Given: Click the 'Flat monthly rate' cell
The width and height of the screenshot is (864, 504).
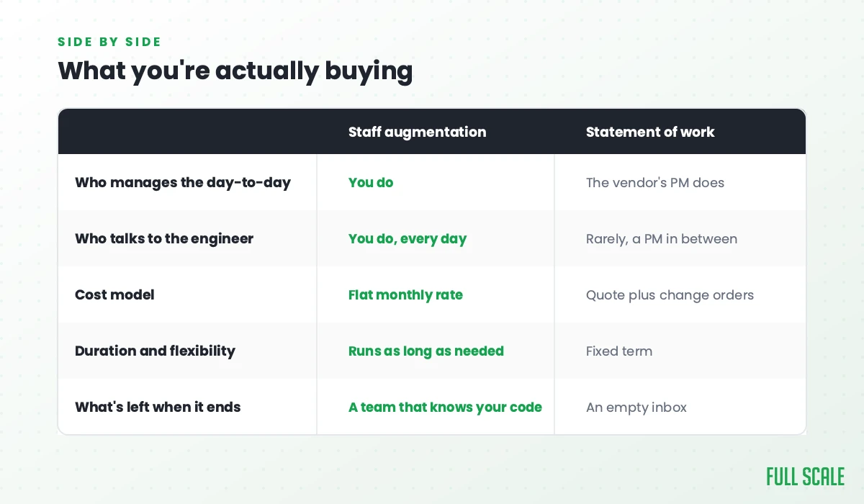Looking at the screenshot, I should 405,295.
